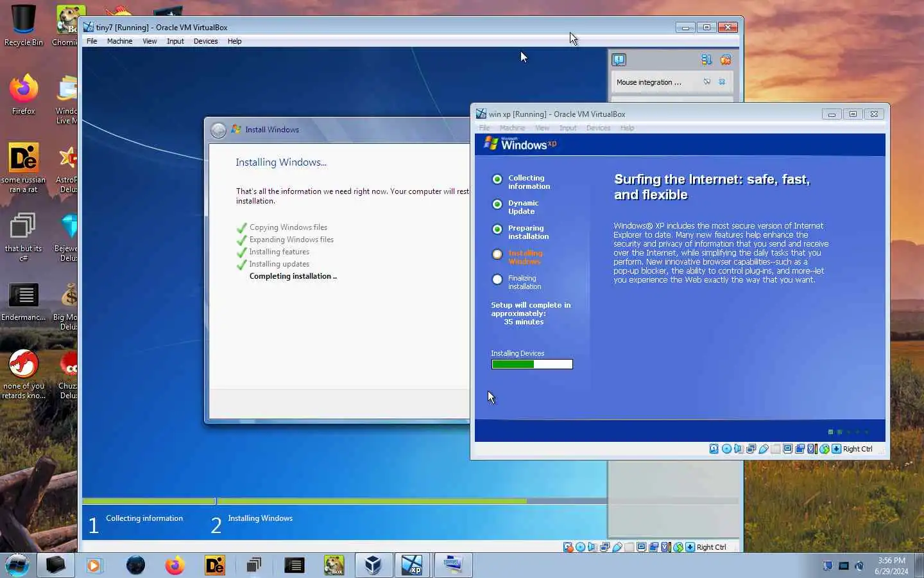Select Installing Windows step radio in XP setup
Image resolution: width=924 pixels, height=578 pixels.
[x=497, y=254]
